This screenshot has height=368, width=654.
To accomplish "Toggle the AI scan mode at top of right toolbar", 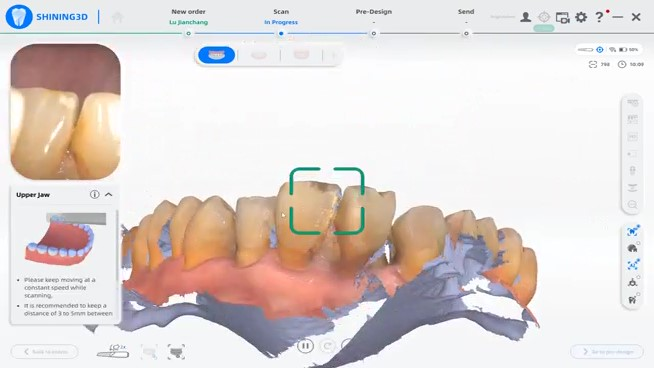I will point(632,231).
